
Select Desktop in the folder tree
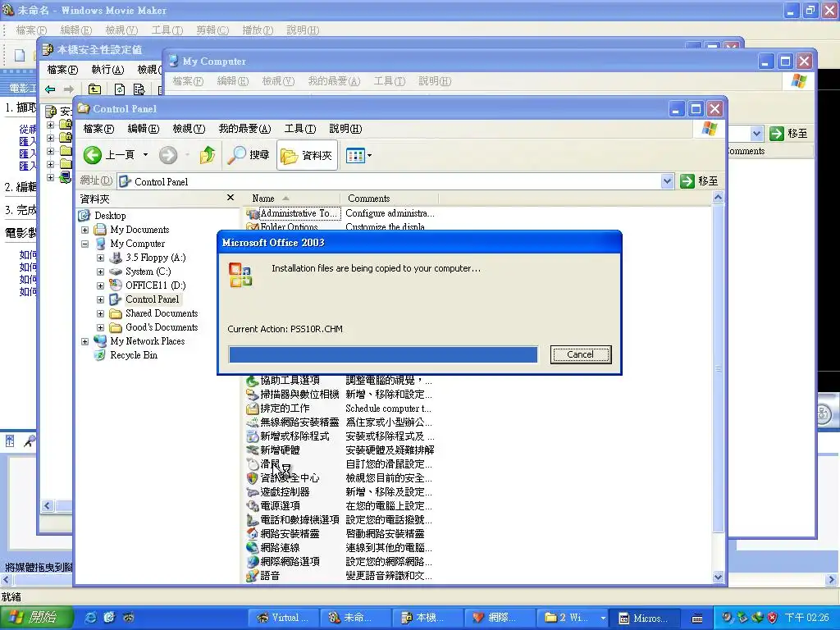(x=110, y=216)
